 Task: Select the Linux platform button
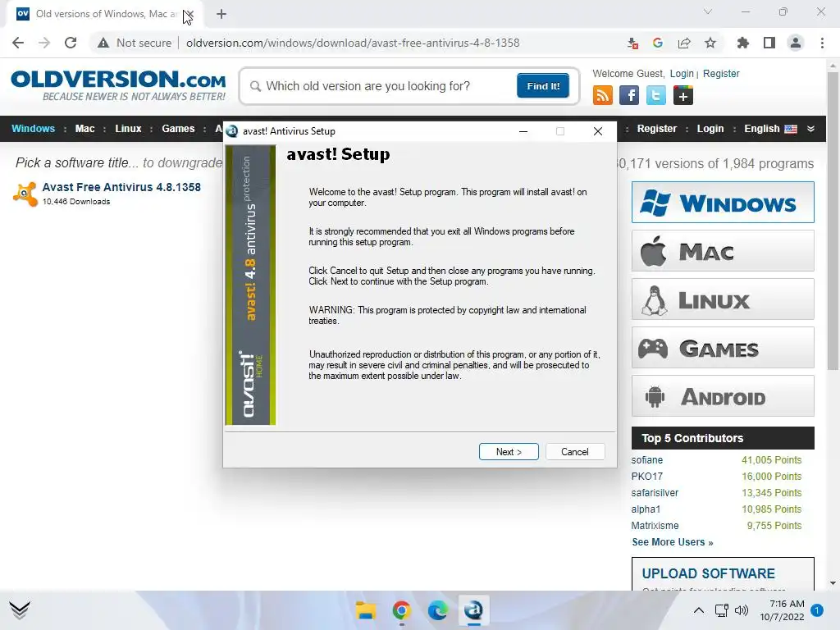[x=723, y=299]
